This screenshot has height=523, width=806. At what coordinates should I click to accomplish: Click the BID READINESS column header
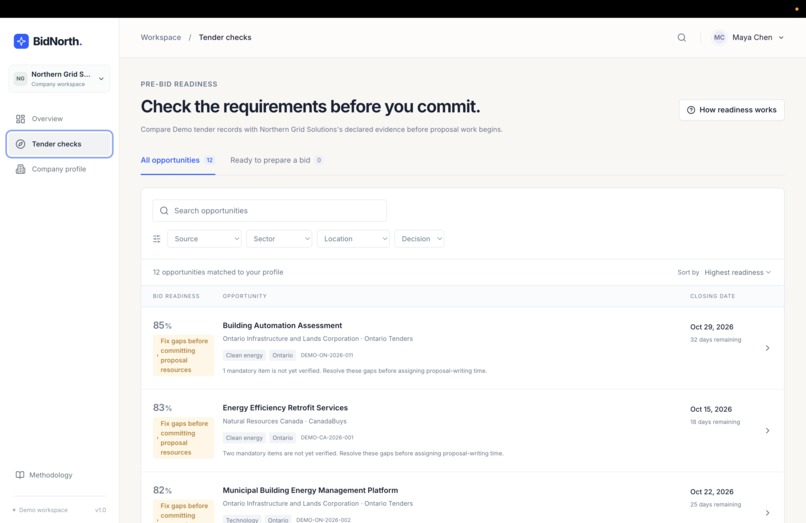pyautogui.click(x=176, y=296)
